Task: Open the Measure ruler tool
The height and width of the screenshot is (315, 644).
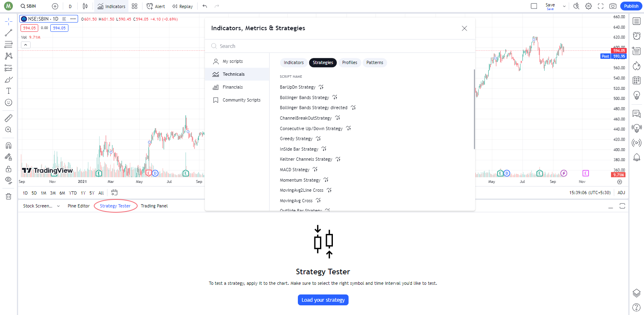Action: click(x=8, y=118)
